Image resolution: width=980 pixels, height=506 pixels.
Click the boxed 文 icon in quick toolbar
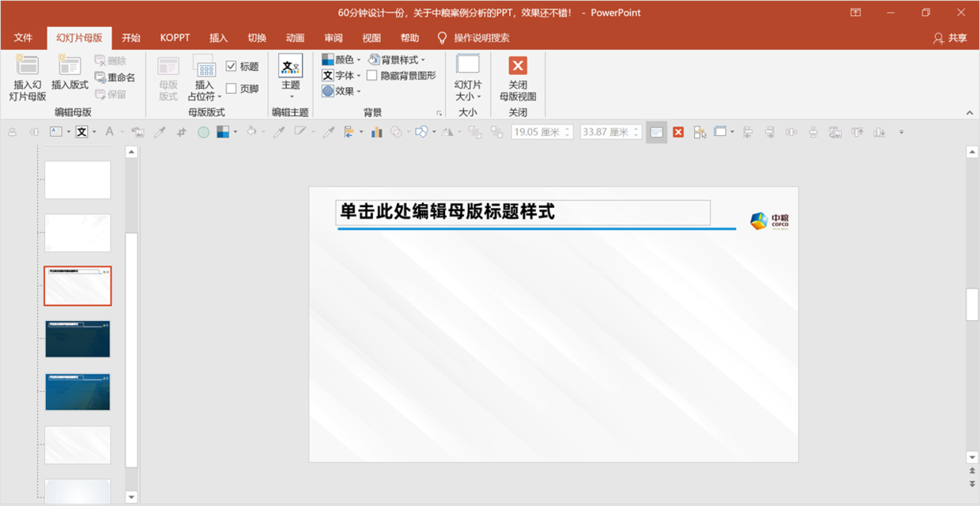[x=81, y=132]
